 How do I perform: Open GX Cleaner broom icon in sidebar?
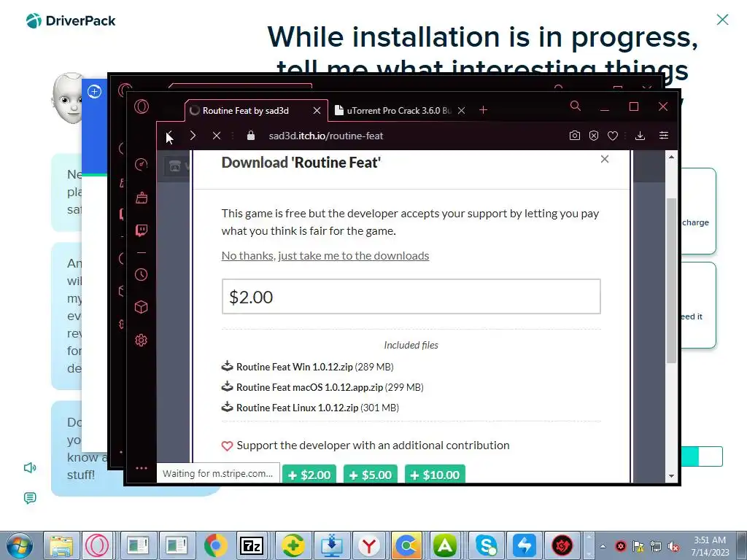(142, 197)
